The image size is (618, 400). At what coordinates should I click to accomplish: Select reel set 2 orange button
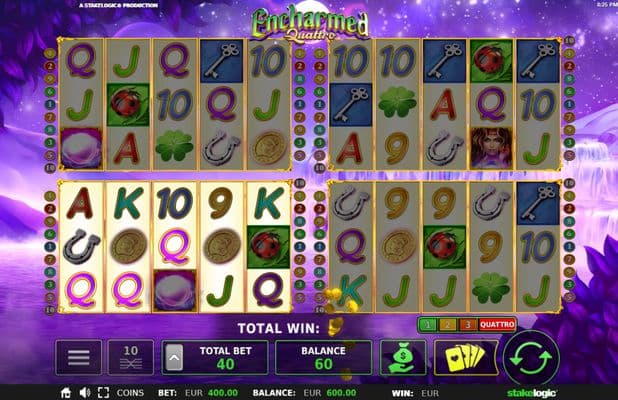coord(448,325)
